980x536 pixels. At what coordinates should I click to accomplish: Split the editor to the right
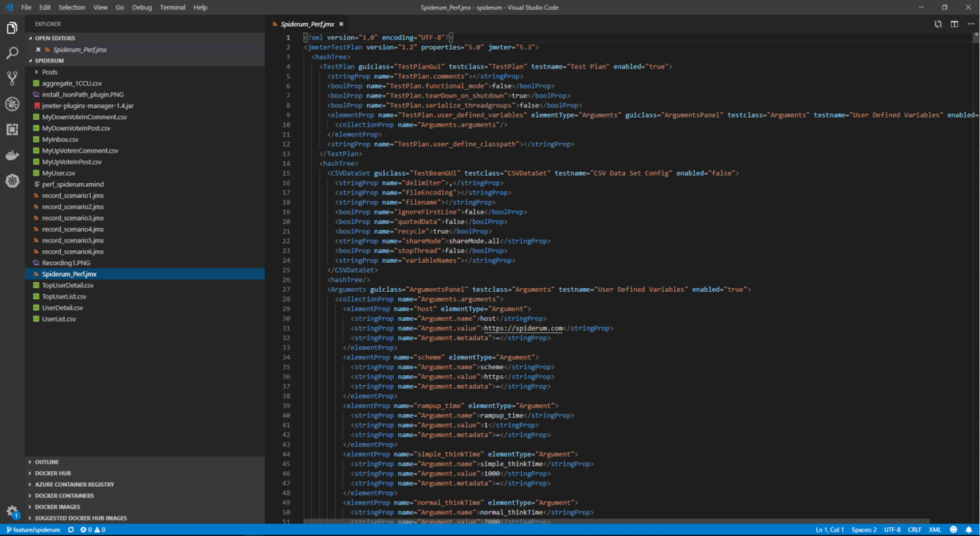tap(954, 24)
